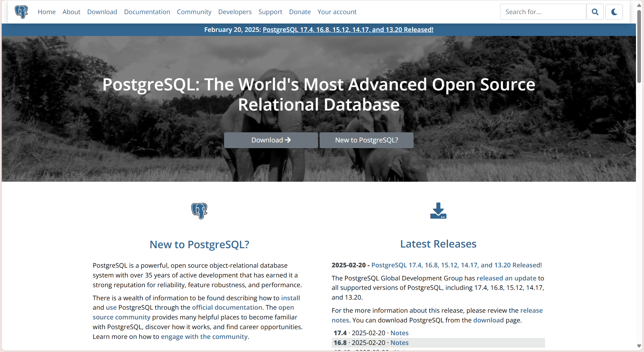644x352 pixels.
Task: Click the PostgreSQL elephant logo in navbar
Action: pyautogui.click(x=21, y=12)
